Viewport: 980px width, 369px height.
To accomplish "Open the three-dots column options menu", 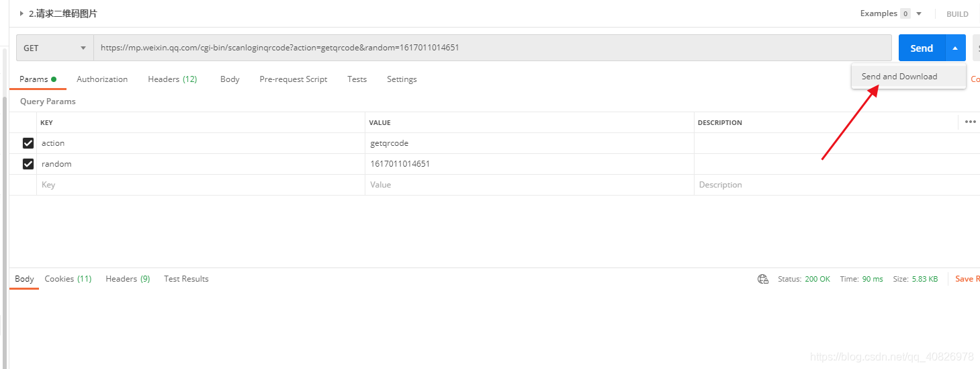I will [x=970, y=122].
